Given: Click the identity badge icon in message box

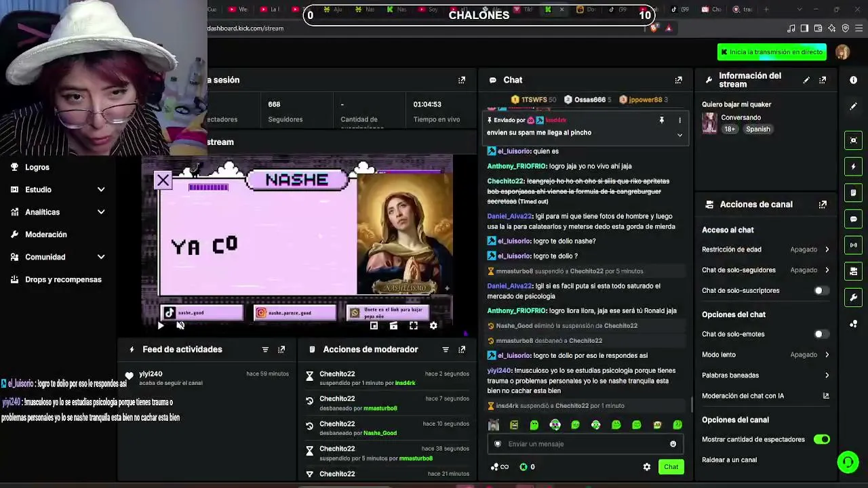Looking at the screenshot, I should (498, 444).
